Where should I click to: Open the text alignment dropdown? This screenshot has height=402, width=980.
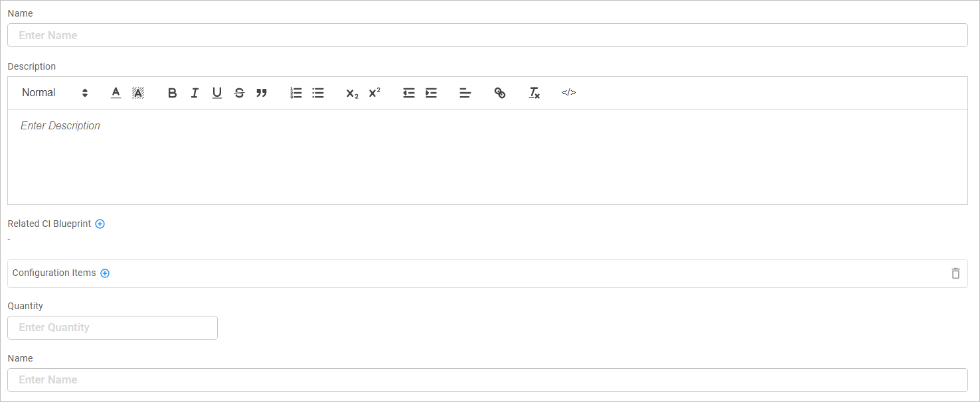coord(465,93)
